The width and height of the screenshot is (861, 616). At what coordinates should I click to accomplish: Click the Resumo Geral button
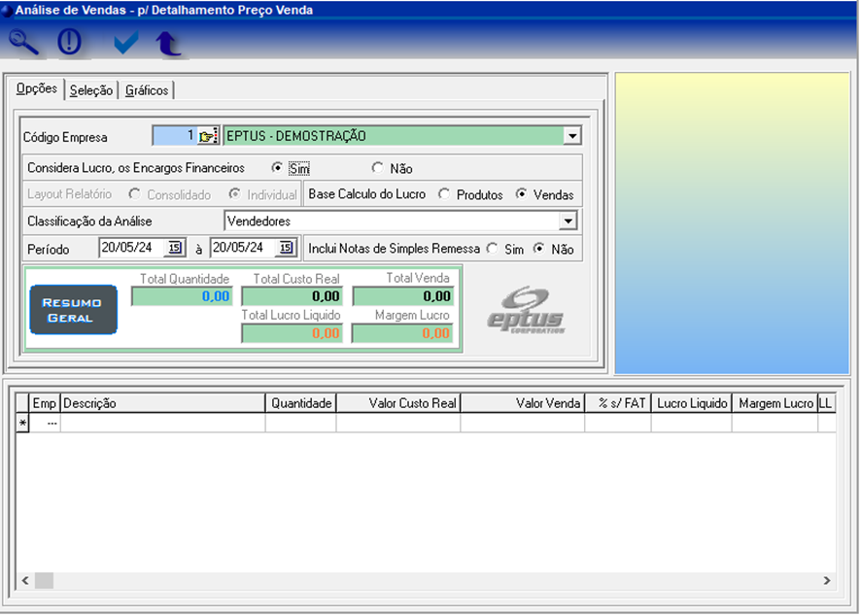point(74,310)
